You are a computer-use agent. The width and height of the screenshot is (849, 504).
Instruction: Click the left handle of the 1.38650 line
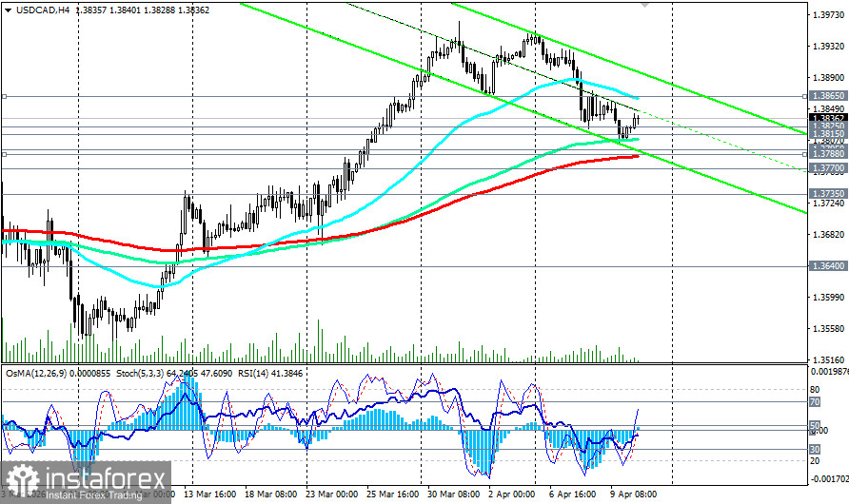pyautogui.click(x=4, y=96)
